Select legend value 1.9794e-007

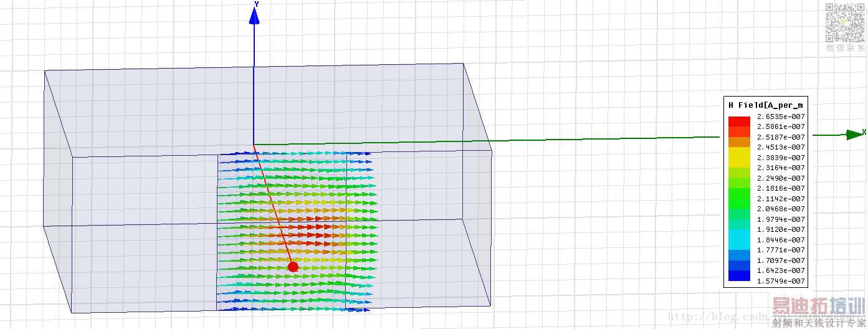[x=781, y=219]
